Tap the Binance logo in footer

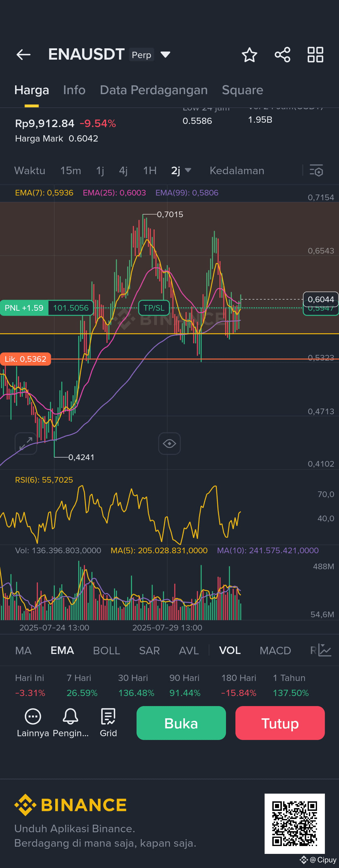tap(70, 805)
